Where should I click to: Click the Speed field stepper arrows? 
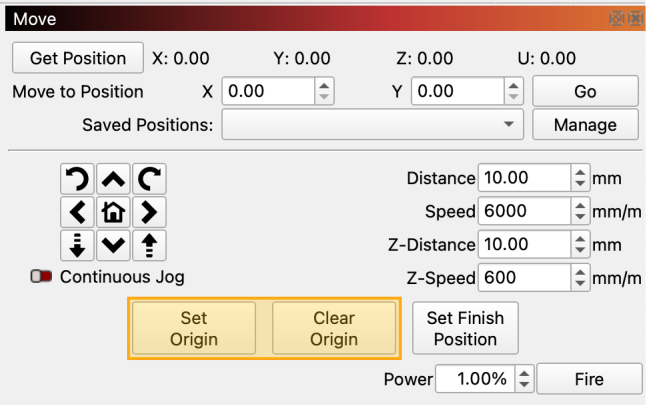pyautogui.click(x=580, y=212)
